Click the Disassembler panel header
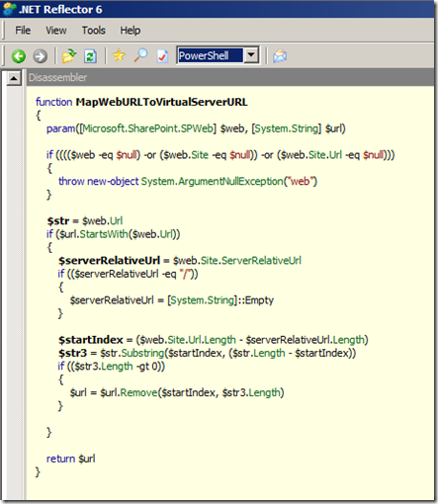Screen dimensions: 438x504 (230, 78)
